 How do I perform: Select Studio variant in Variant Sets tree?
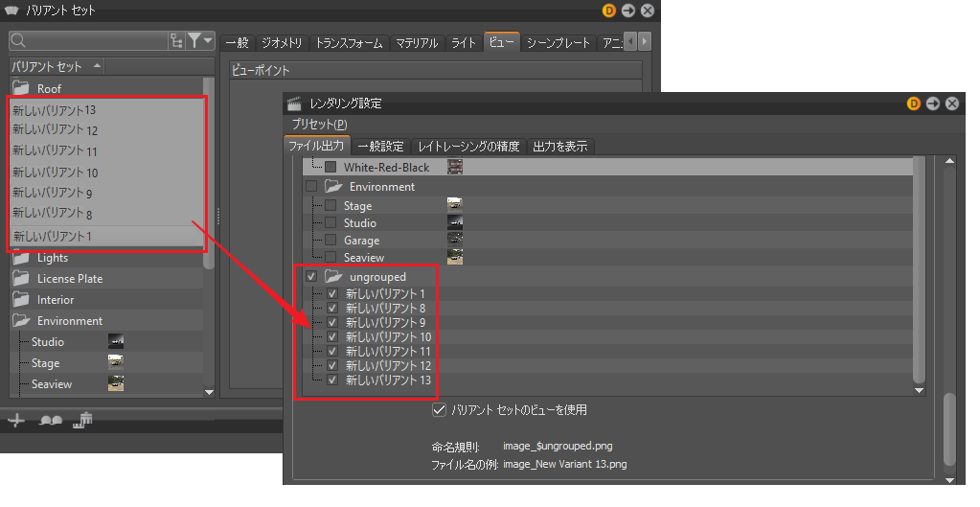[x=48, y=342]
